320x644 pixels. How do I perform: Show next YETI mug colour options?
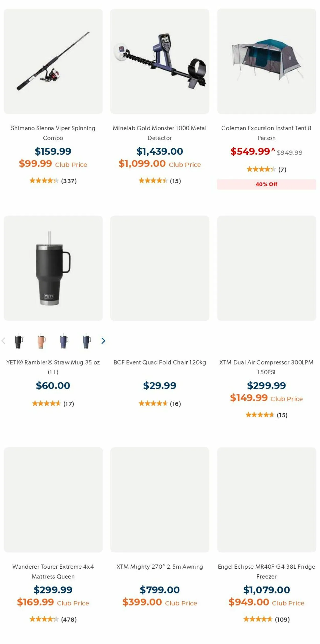[103, 341]
